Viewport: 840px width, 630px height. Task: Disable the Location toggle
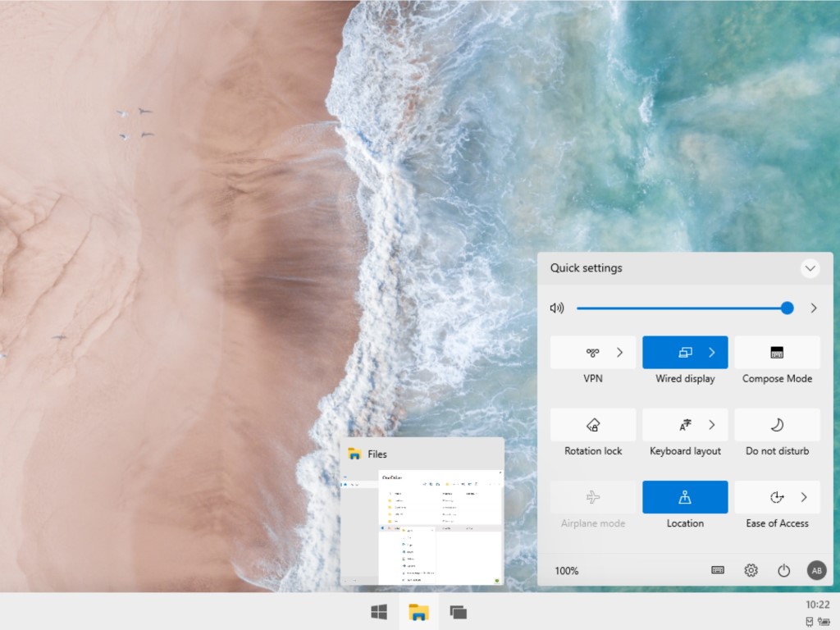coord(685,497)
